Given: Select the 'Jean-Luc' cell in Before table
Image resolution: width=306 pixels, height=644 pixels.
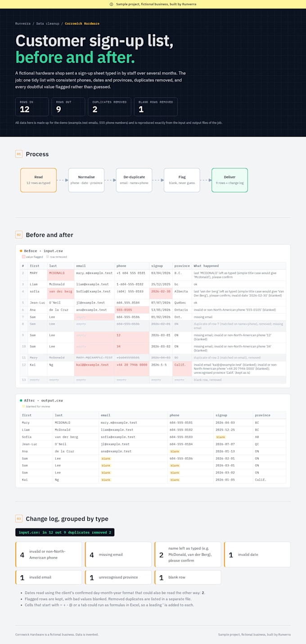Looking at the screenshot, I should [37, 303].
